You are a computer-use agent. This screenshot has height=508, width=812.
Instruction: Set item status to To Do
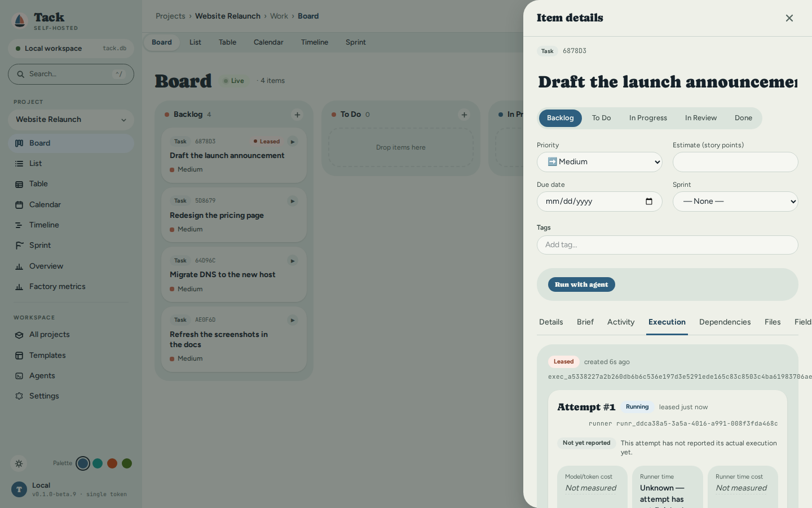601,118
